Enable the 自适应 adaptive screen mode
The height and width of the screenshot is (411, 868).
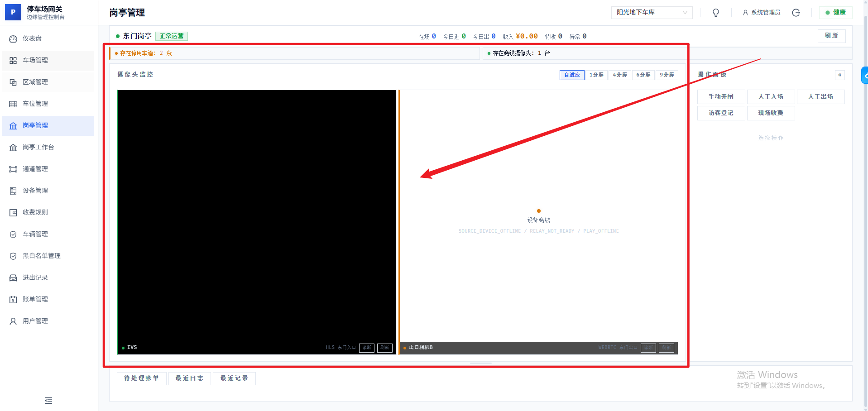[571, 75]
